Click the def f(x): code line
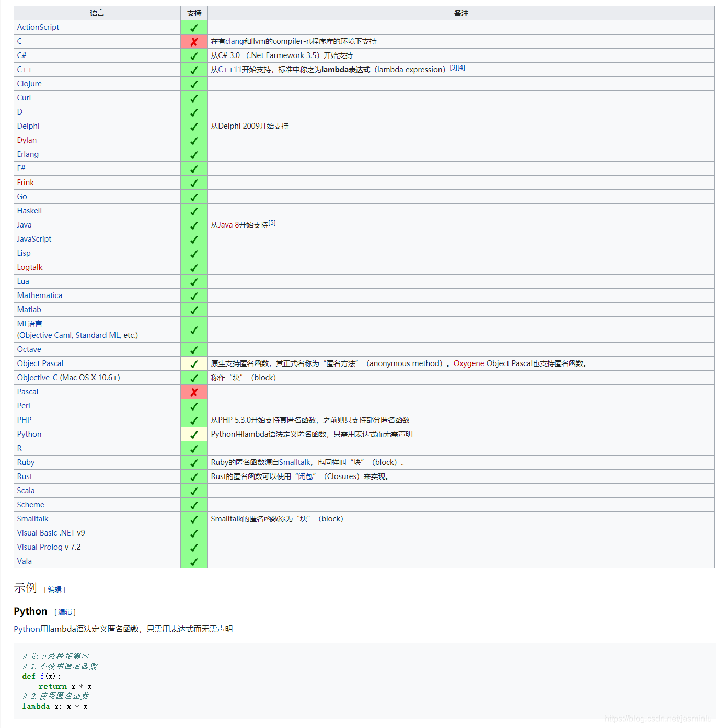 41,677
